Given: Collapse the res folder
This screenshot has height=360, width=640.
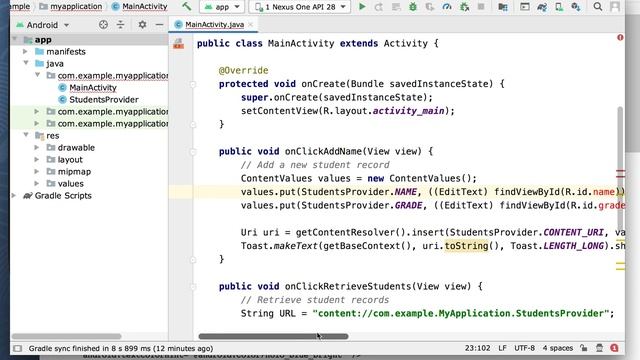Looking at the screenshot, I should [x=26, y=135].
